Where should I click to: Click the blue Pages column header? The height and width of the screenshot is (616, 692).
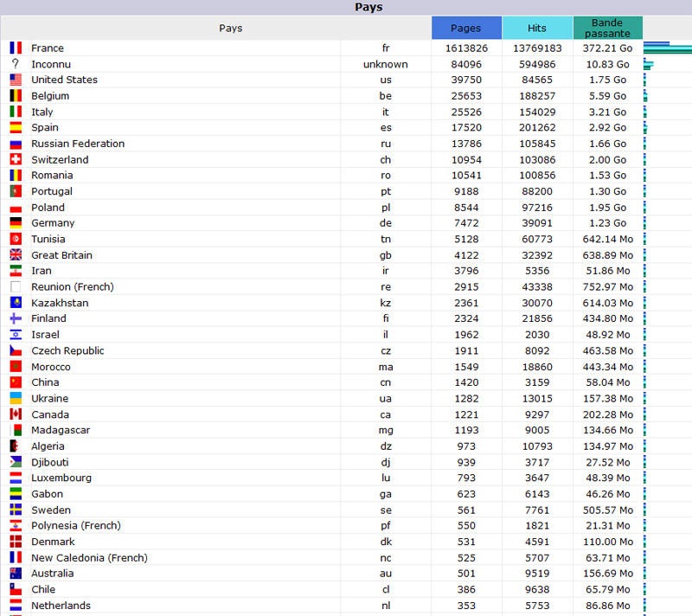pos(466,28)
